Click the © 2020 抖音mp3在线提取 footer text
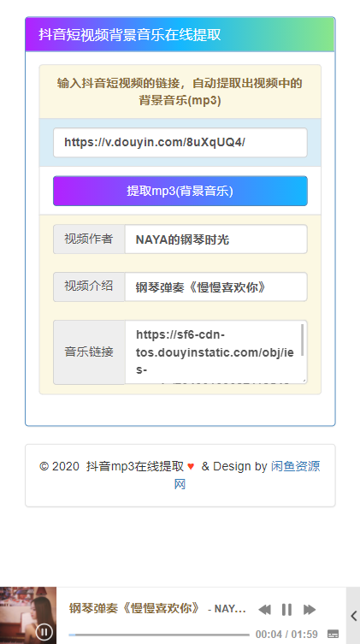 [x=112, y=466]
